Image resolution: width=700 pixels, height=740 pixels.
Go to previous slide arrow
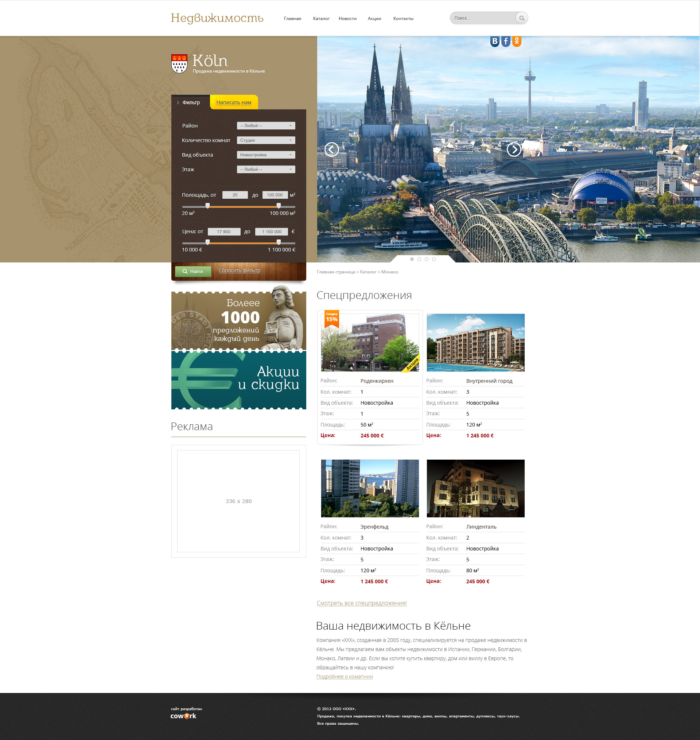coord(331,149)
